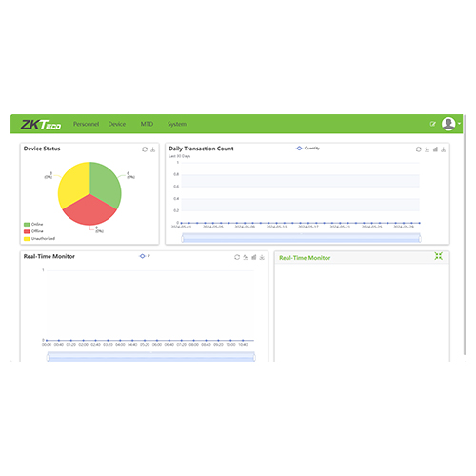Download the Device Status chart image

pos(153,149)
